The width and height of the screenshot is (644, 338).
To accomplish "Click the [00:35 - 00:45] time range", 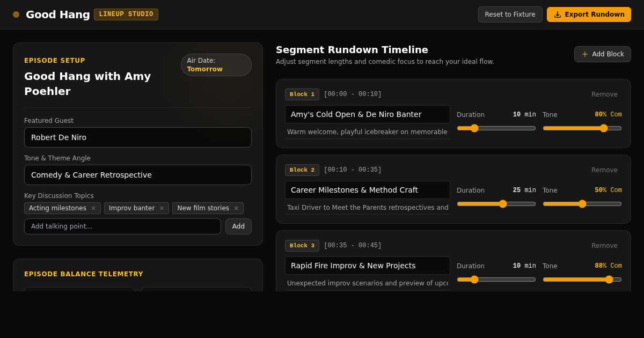I will (353, 246).
